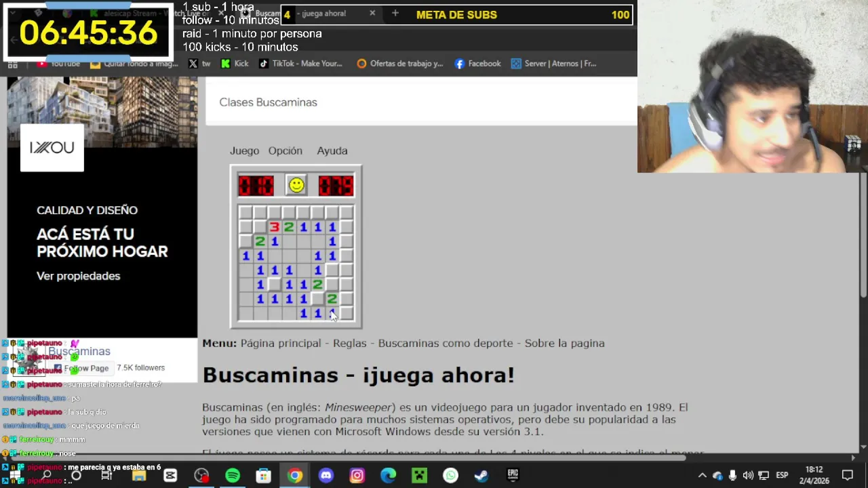Viewport: 868px width, 488px height.
Task: Open the Server | Aternos bookmark
Action: point(553,64)
